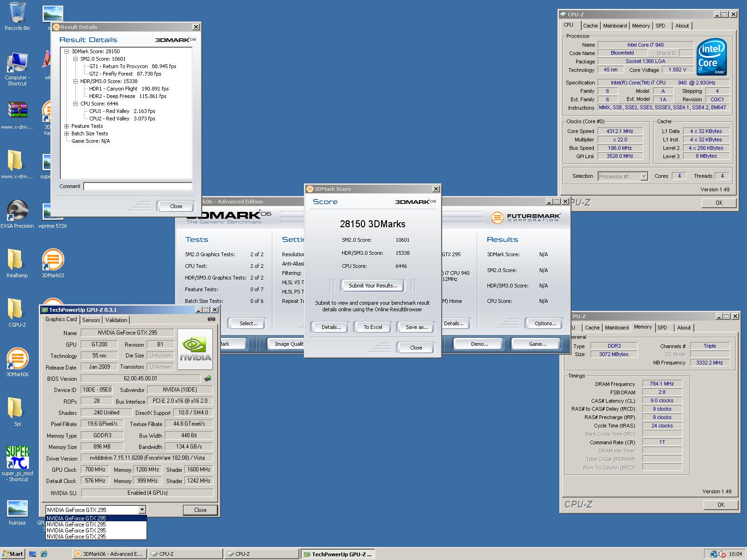Image resolution: width=747 pixels, height=560 pixels.
Task: Open the GPU selection dropdown in GPU-Z
Action: [x=142, y=510]
